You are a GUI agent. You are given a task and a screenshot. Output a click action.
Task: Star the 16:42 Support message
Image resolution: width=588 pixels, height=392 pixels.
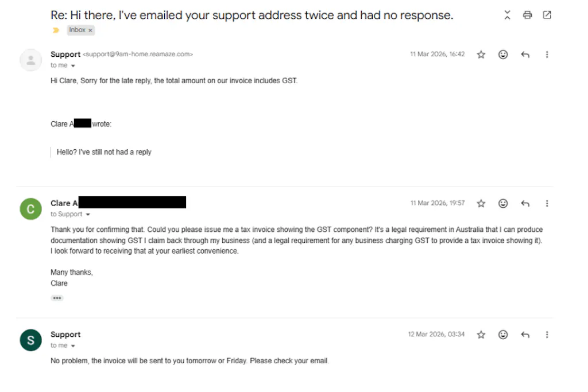(481, 55)
